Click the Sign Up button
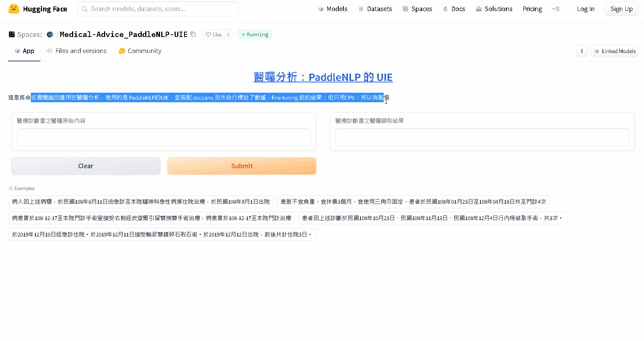Viewport: 644px width, 341px height. point(622,9)
